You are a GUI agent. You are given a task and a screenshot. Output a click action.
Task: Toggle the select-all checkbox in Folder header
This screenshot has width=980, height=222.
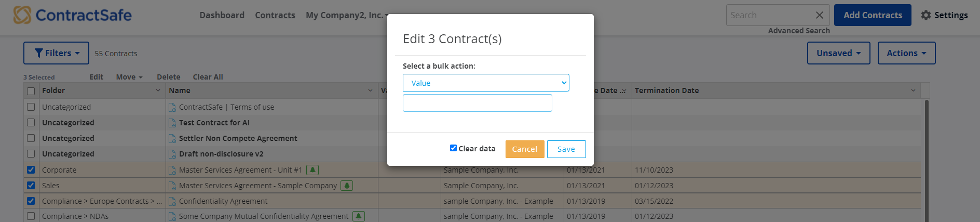31,91
